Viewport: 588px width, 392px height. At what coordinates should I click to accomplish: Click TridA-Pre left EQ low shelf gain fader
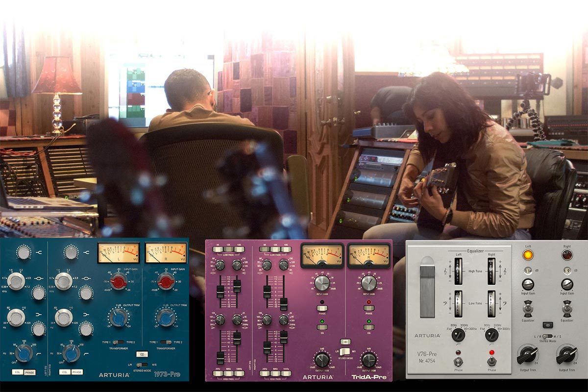220,358
